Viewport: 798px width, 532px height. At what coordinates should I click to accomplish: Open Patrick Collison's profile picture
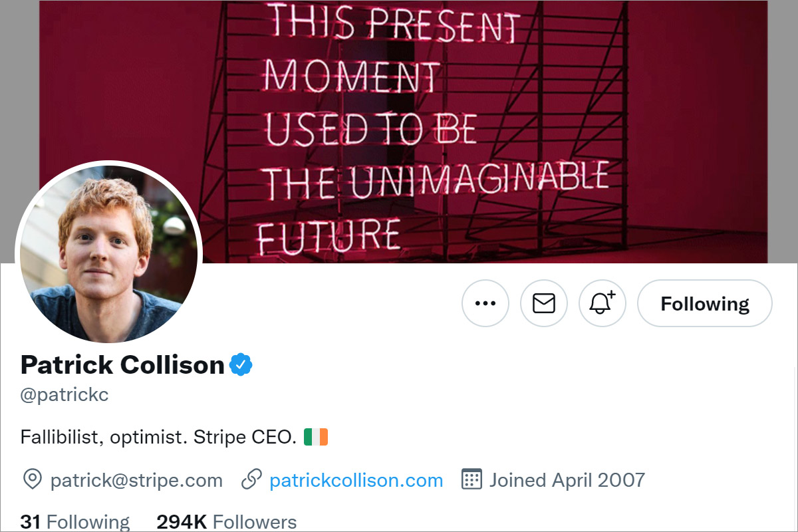point(108,253)
